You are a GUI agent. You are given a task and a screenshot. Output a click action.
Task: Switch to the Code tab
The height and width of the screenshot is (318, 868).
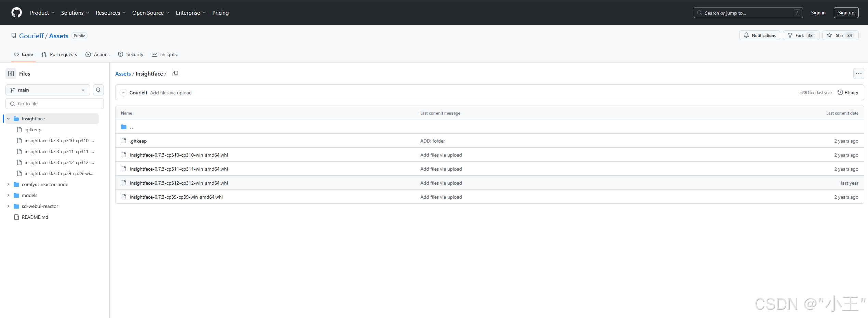[23, 54]
